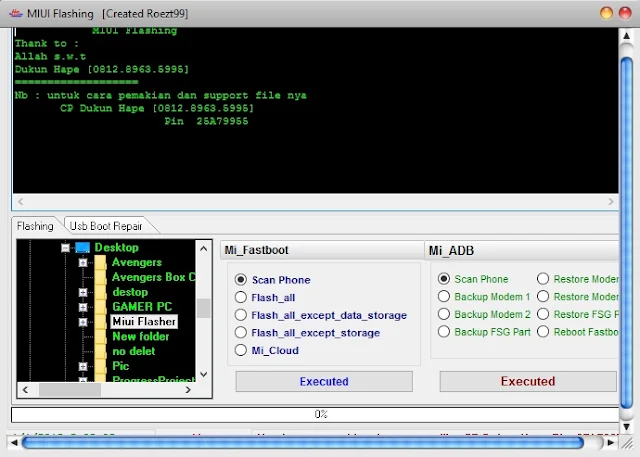640x457 pixels.
Task: Expand the destop folder node
Action: pyautogui.click(x=83, y=292)
